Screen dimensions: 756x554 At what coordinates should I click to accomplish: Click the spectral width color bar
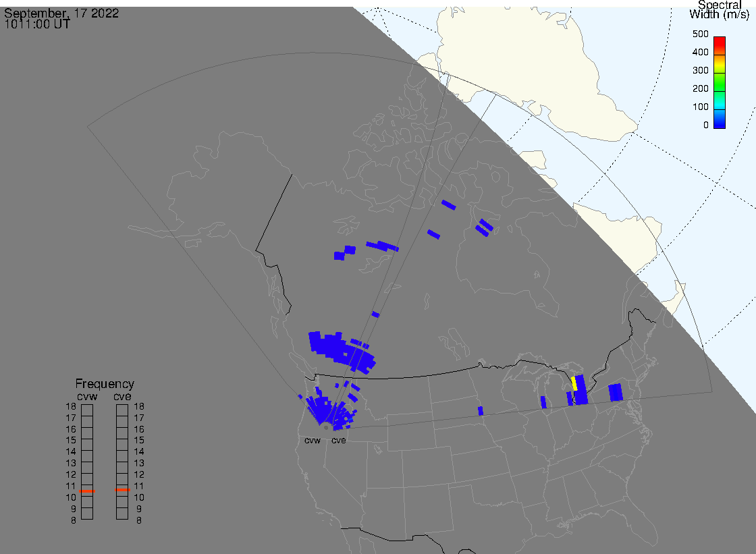click(x=720, y=82)
